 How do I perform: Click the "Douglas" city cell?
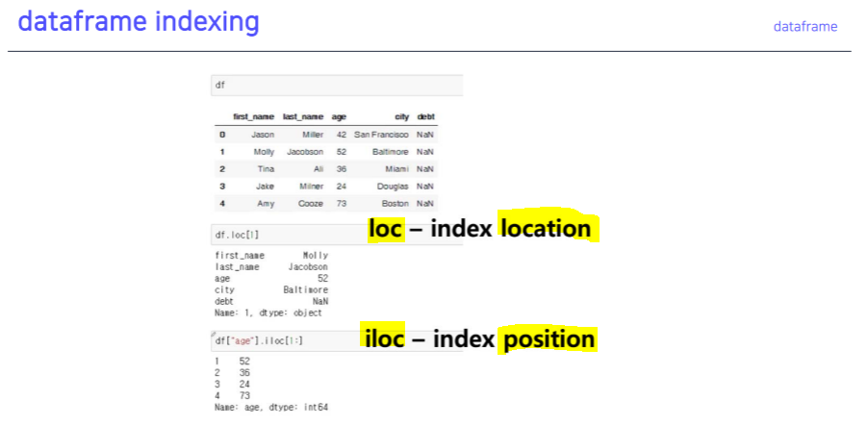coord(393,187)
